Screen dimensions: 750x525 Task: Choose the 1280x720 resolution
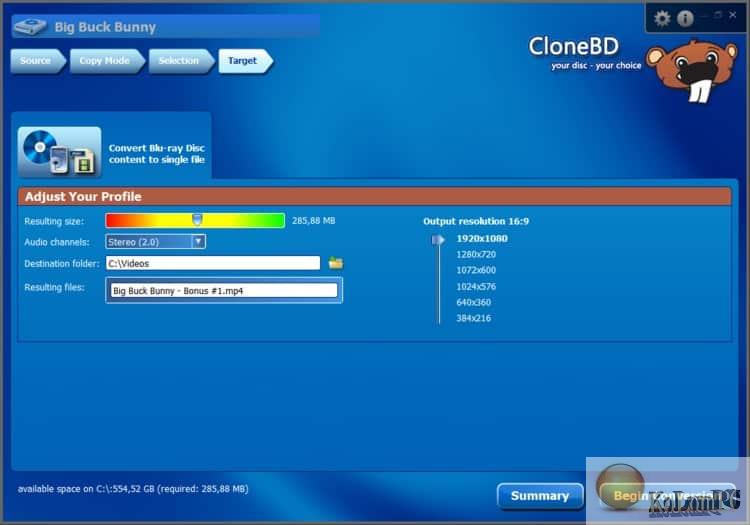click(476, 254)
